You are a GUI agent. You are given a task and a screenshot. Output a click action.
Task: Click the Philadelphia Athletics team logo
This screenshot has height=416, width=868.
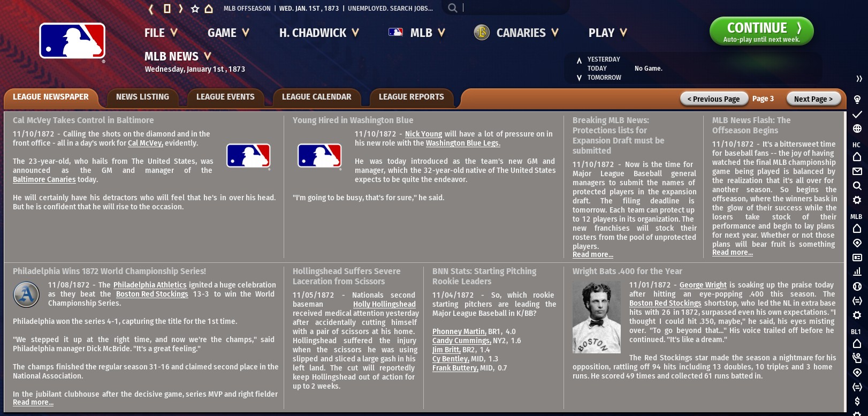[26, 294]
